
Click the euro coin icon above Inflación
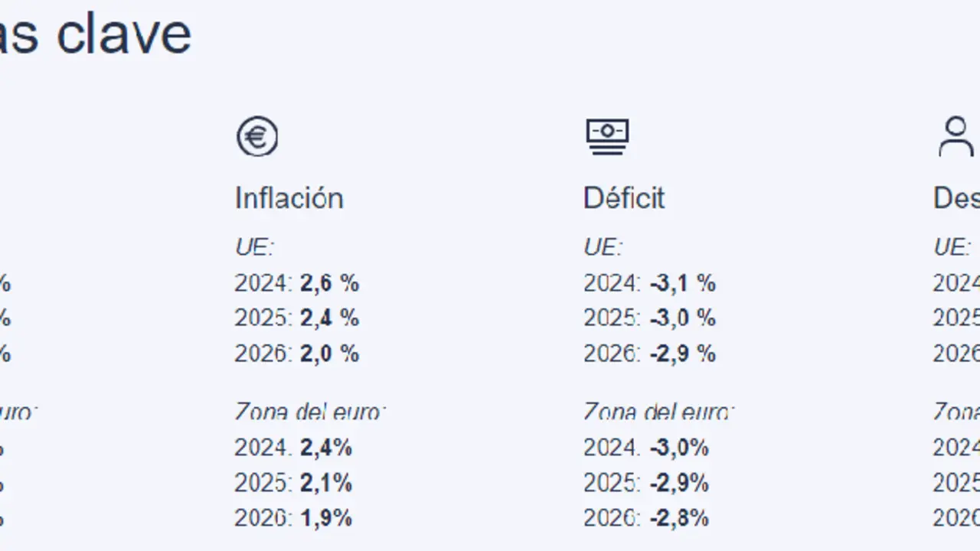(257, 137)
